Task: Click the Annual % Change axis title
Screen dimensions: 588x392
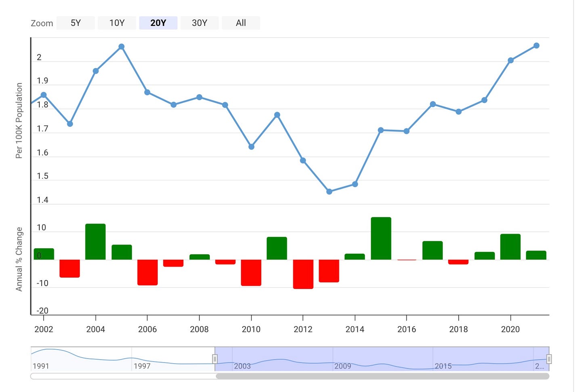Action: 19,259
